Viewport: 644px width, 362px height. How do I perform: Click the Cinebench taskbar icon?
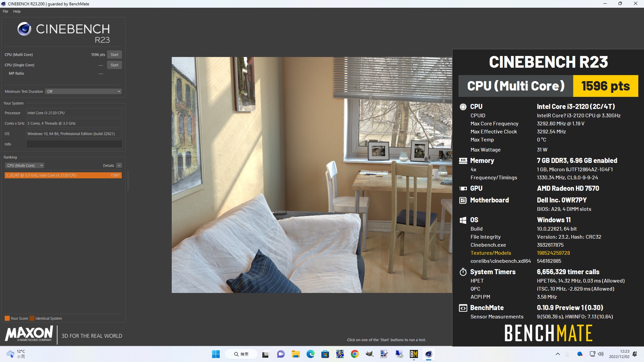tap(428, 354)
